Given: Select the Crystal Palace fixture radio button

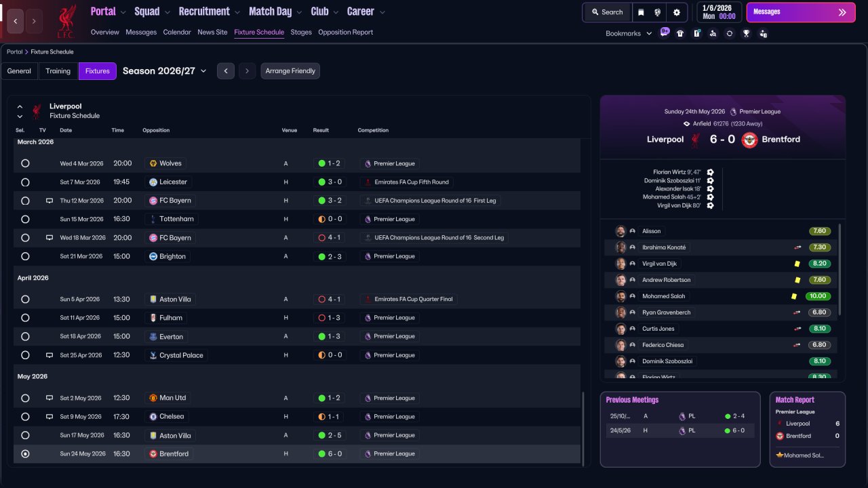Looking at the screenshot, I should click(25, 355).
